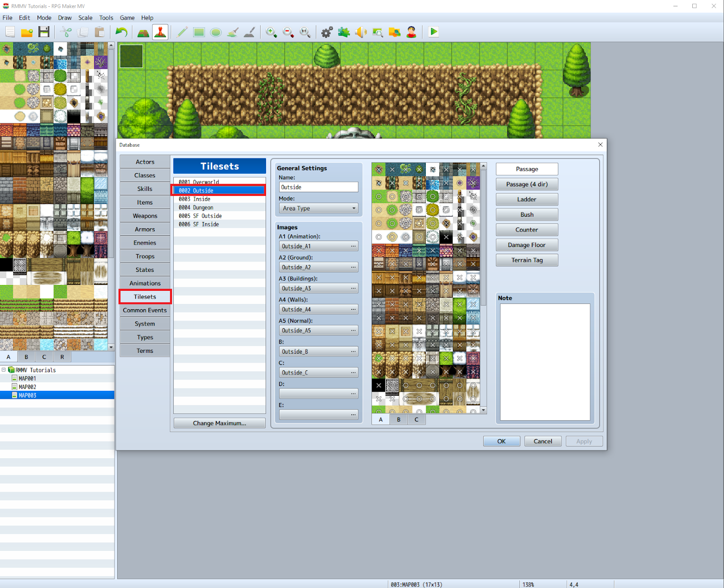724x588 pixels.
Task: Switch to Event editing mode icon
Action: pos(160,32)
